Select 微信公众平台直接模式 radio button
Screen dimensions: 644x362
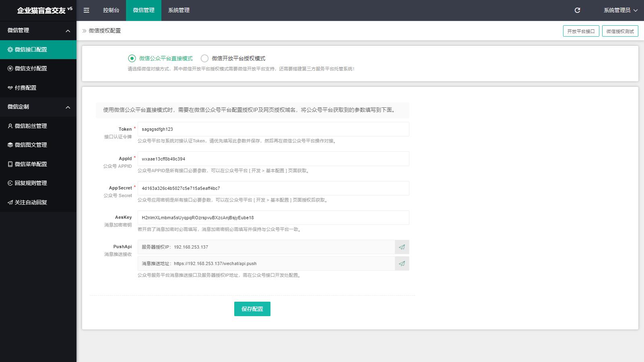pyautogui.click(x=132, y=58)
